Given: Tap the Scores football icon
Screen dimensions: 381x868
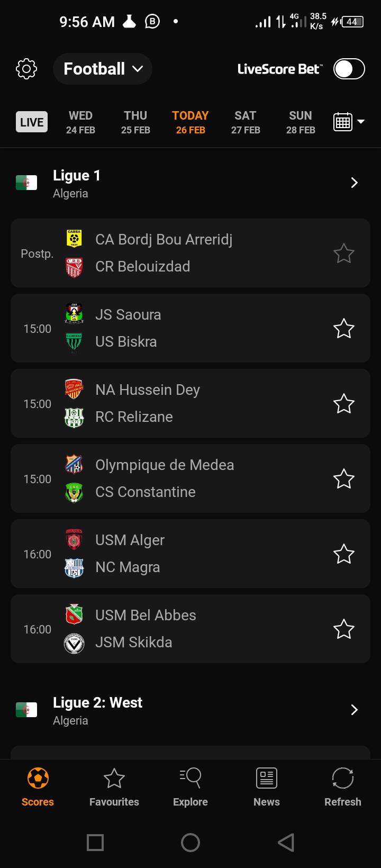Looking at the screenshot, I should (x=38, y=778).
